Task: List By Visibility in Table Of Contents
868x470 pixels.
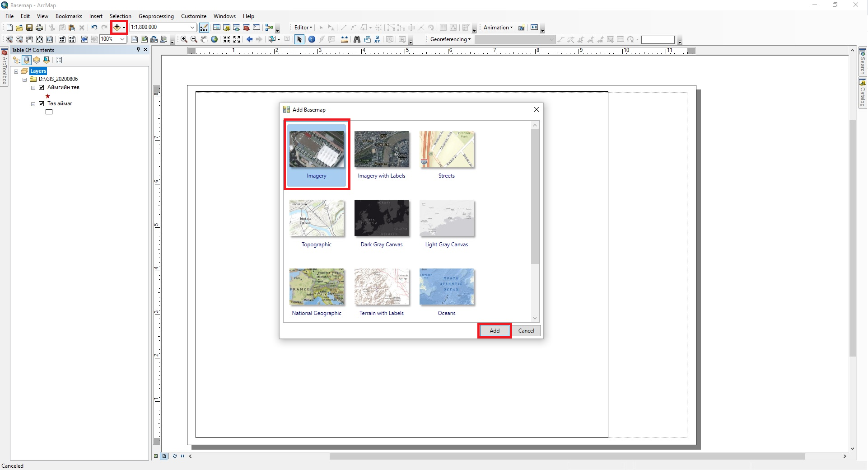Action: click(x=37, y=60)
